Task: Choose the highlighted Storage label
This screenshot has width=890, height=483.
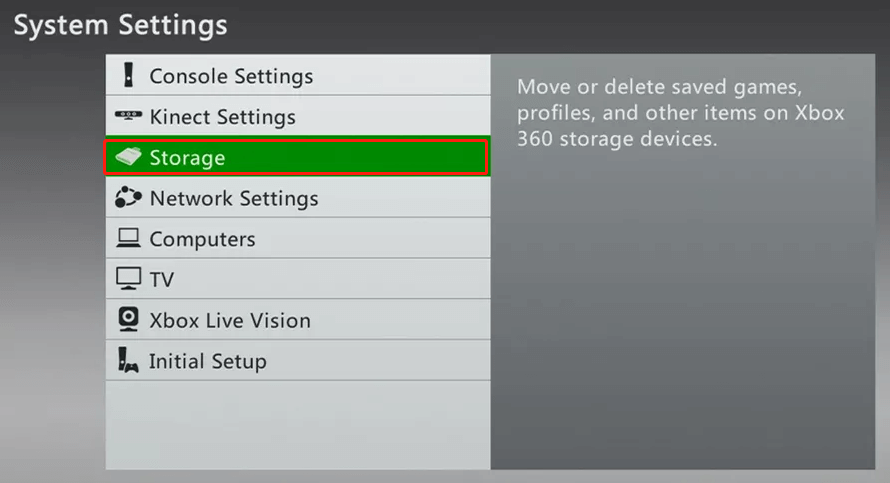Action: click(187, 158)
